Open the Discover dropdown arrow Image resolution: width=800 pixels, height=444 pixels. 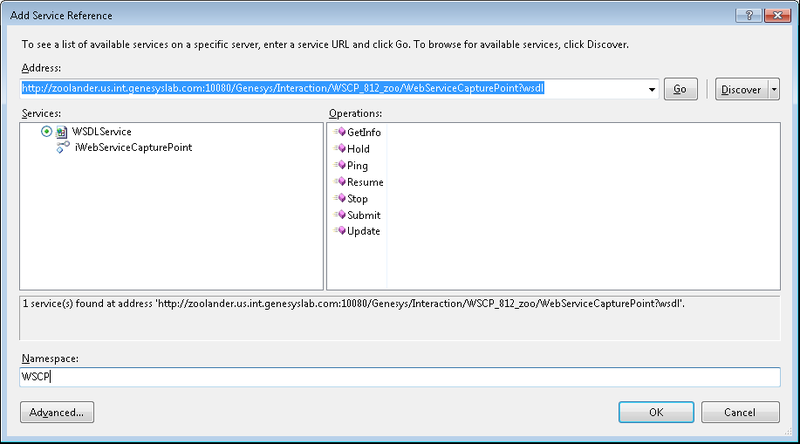point(774,89)
